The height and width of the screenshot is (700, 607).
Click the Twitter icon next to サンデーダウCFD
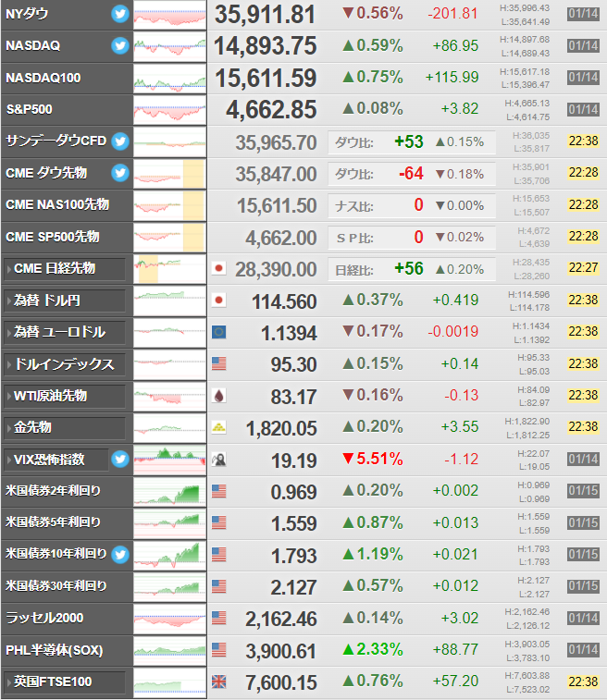[x=120, y=141]
